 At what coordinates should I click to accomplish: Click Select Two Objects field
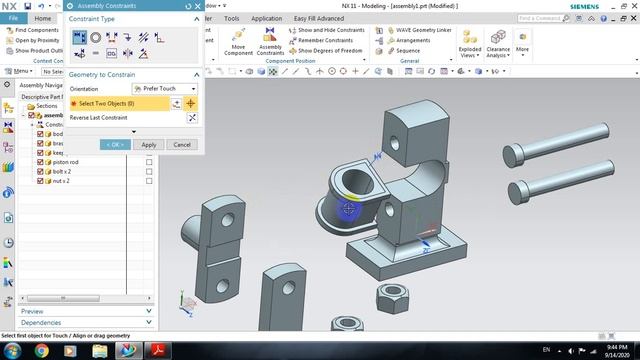120,104
